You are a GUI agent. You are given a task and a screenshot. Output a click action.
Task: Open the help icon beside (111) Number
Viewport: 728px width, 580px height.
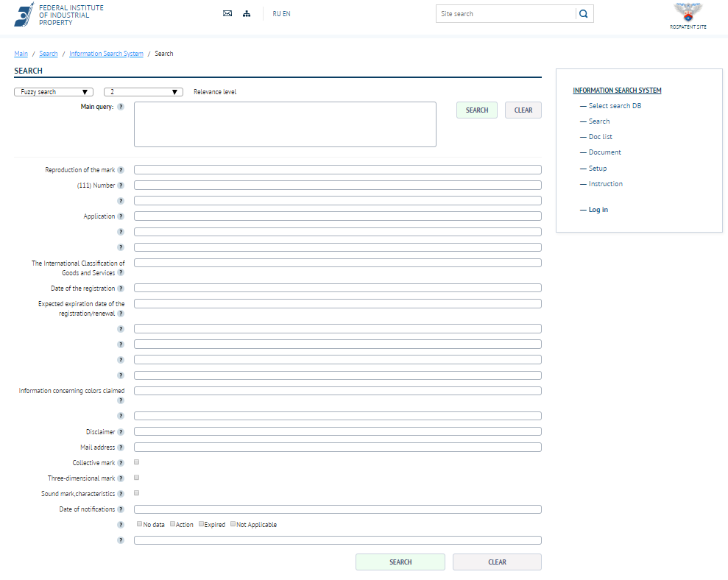pyautogui.click(x=121, y=185)
